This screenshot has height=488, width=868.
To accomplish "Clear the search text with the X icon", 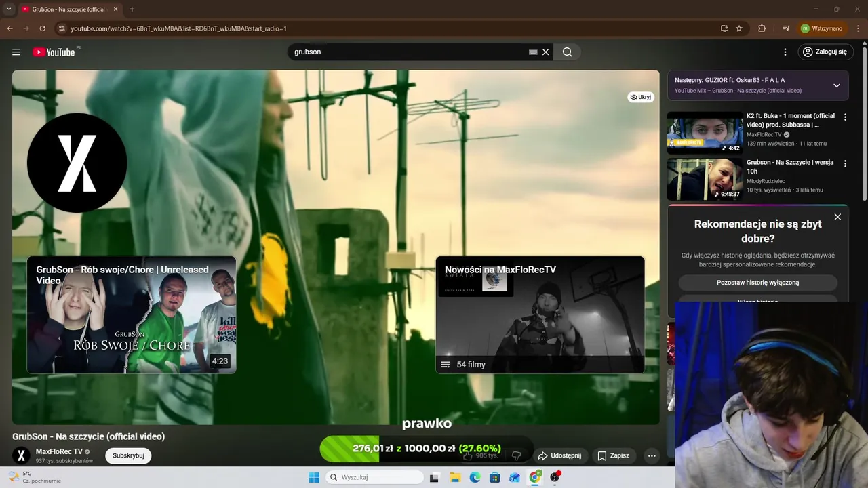I will pyautogui.click(x=545, y=52).
